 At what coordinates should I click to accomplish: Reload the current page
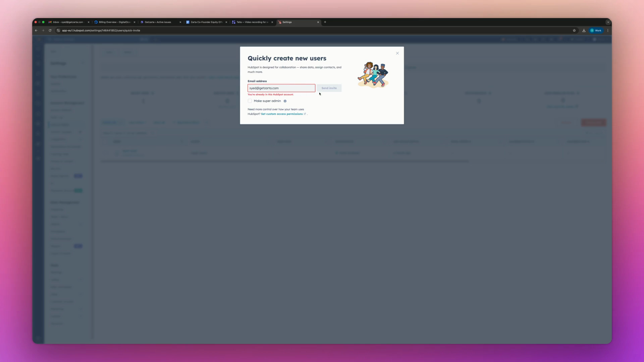click(50, 31)
